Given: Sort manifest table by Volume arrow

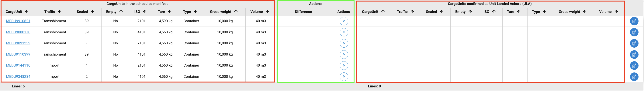Looking at the screenshot, I should click(x=267, y=12).
